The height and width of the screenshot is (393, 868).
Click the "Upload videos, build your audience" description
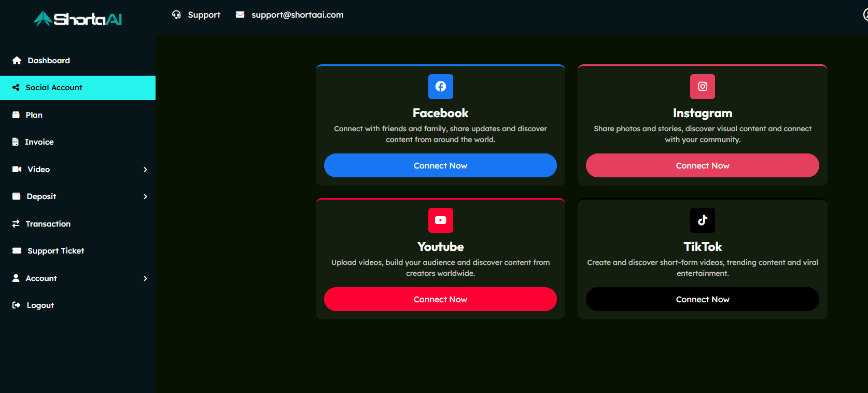click(441, 268)
